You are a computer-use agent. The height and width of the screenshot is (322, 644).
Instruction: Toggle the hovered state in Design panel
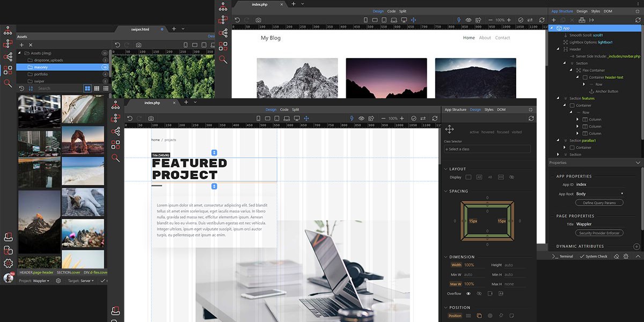point(488,132)
